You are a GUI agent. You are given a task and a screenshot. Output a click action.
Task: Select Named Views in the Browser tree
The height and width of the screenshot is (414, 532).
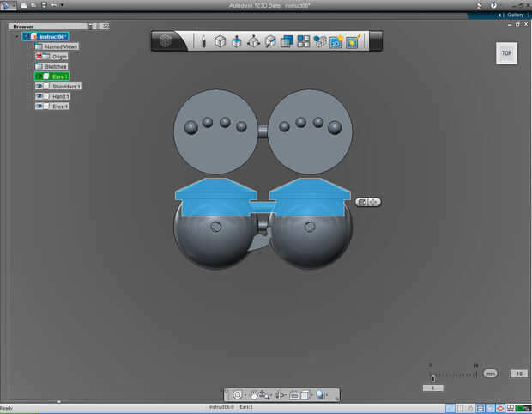57,46
